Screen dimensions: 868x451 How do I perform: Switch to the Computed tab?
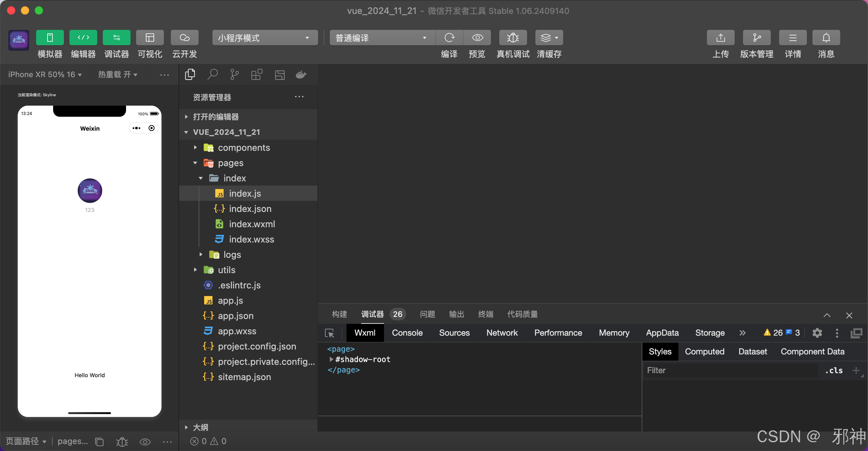click(x=704, y=352)
